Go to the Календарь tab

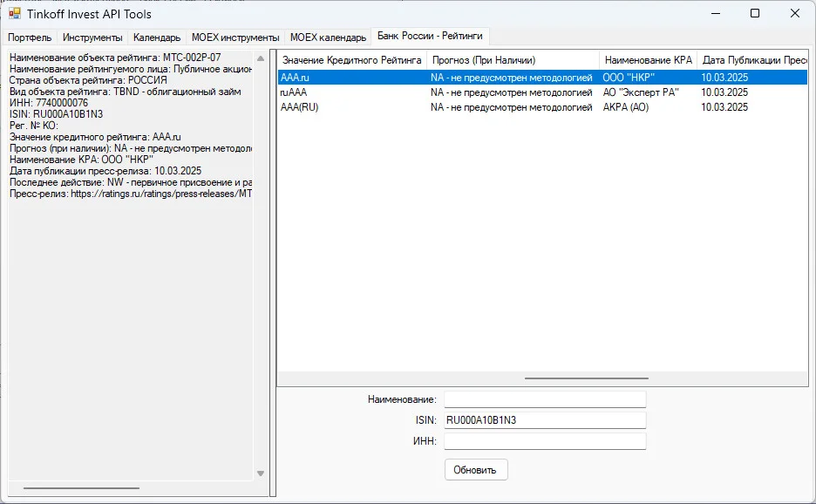tap(157, 37)
